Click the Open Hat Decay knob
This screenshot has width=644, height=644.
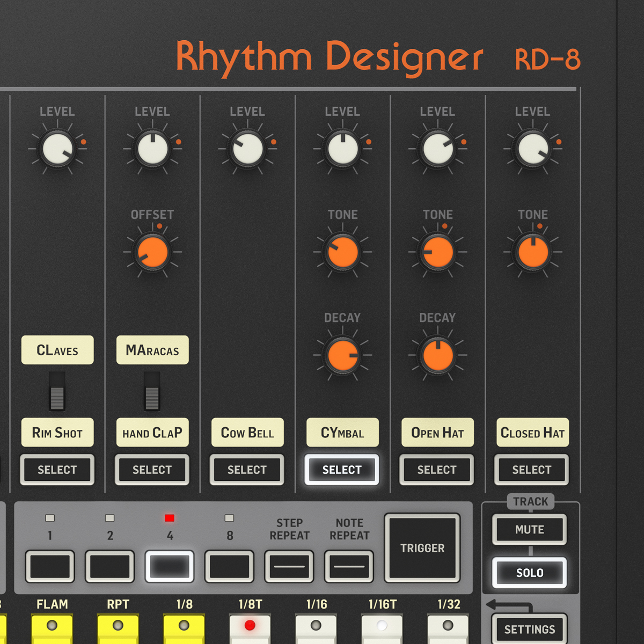(x=437, y=355)
